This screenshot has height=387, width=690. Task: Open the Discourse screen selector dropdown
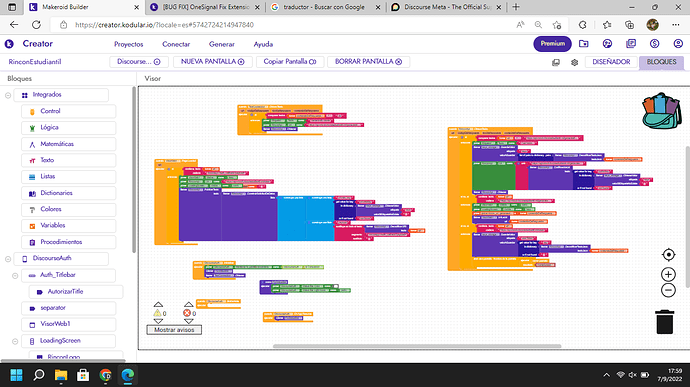139,62
